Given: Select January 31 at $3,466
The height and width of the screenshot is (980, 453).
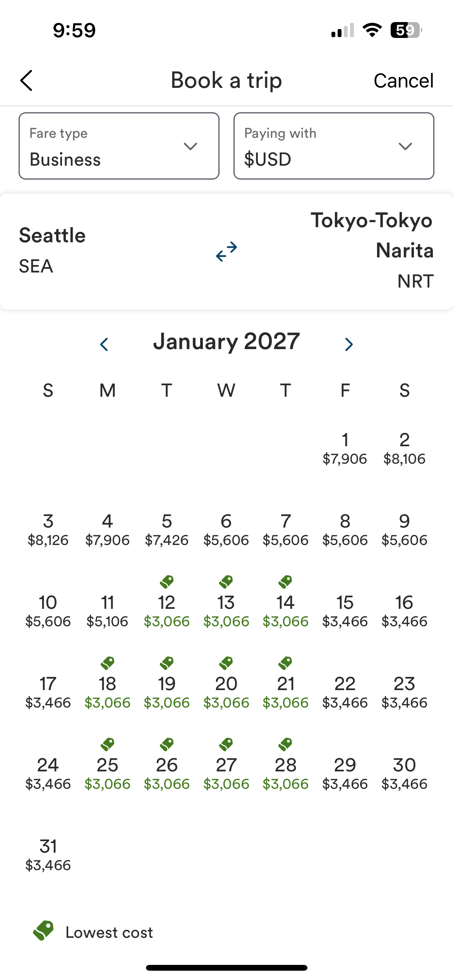Looking at the screenshot, I should coord(48,855).
